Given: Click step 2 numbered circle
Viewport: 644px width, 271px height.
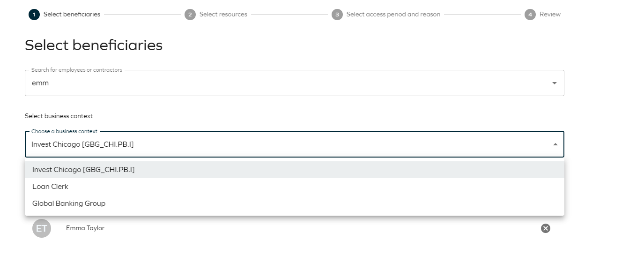Looking at the screenshot, I should pyautogui.click(x=190, y=15).
